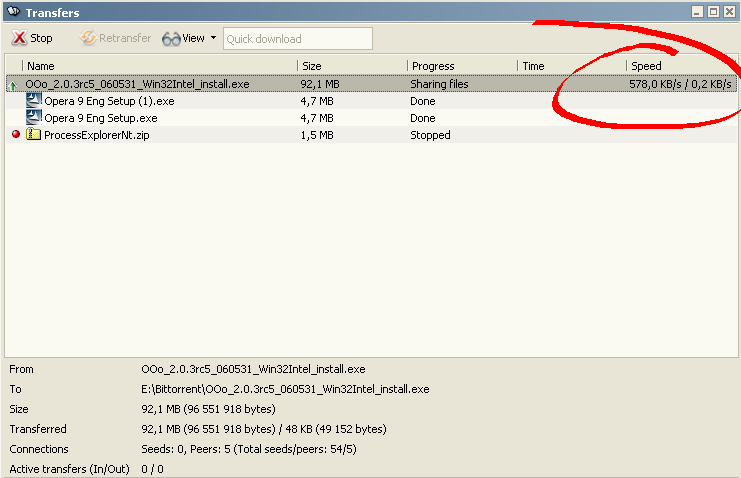Close the Transfers window

730,12
